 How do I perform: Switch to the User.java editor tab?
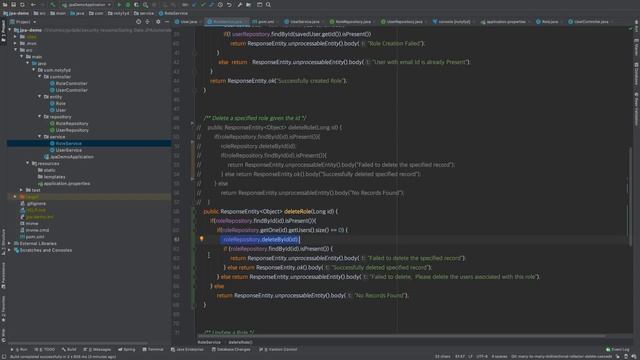[188, 22]
